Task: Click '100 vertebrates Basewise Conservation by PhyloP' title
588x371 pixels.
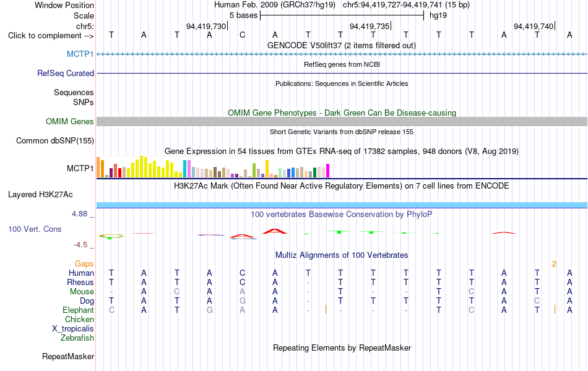Action: 342,215
